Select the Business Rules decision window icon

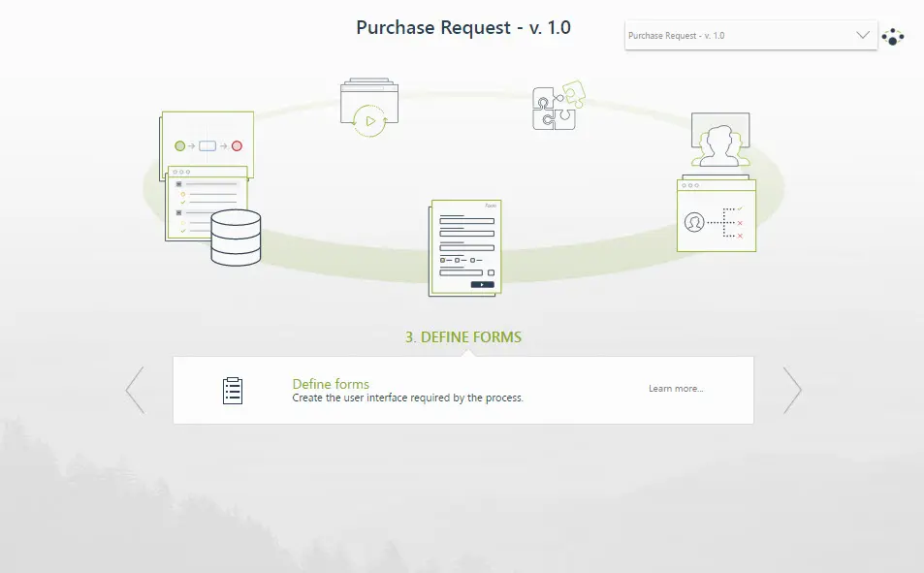(716, 214)
